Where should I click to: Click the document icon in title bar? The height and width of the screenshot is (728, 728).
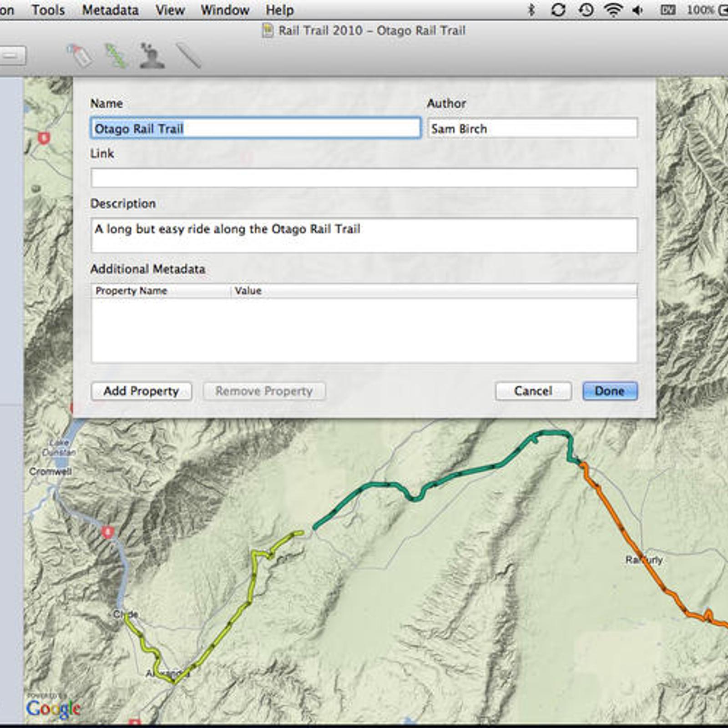[268, 30]
